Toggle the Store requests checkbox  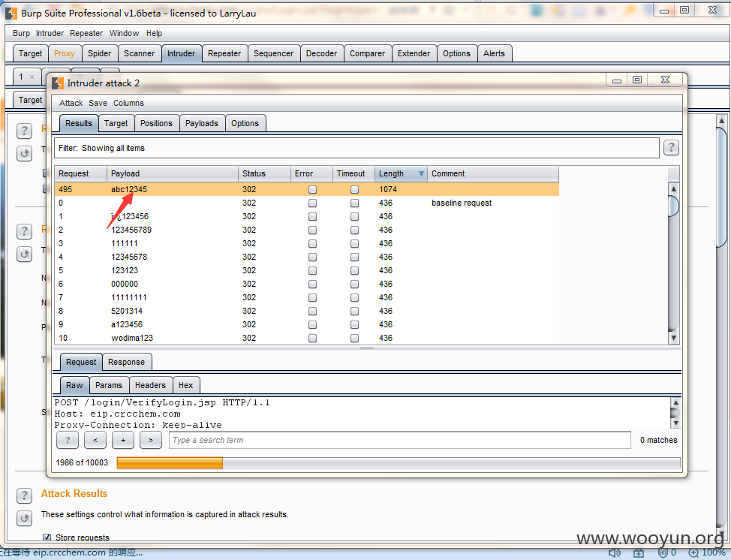coord(47,537)
